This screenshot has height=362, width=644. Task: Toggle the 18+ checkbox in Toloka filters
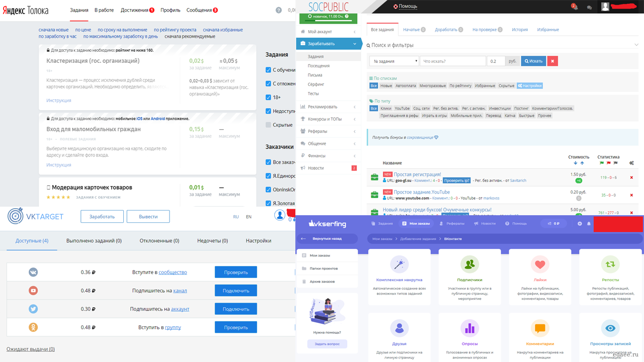[x=268, y=97]
